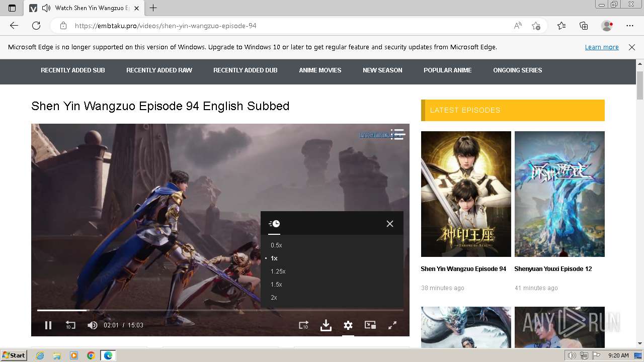Pick 1.5x playback speed
This screenshot has width=644, height=362.
point(276,285)
